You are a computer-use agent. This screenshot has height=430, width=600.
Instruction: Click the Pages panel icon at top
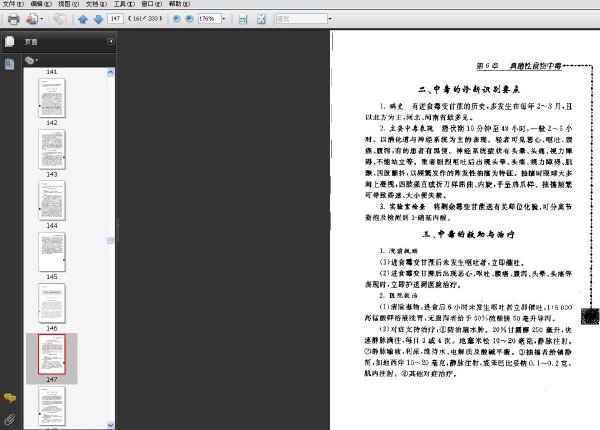point(10,41)
